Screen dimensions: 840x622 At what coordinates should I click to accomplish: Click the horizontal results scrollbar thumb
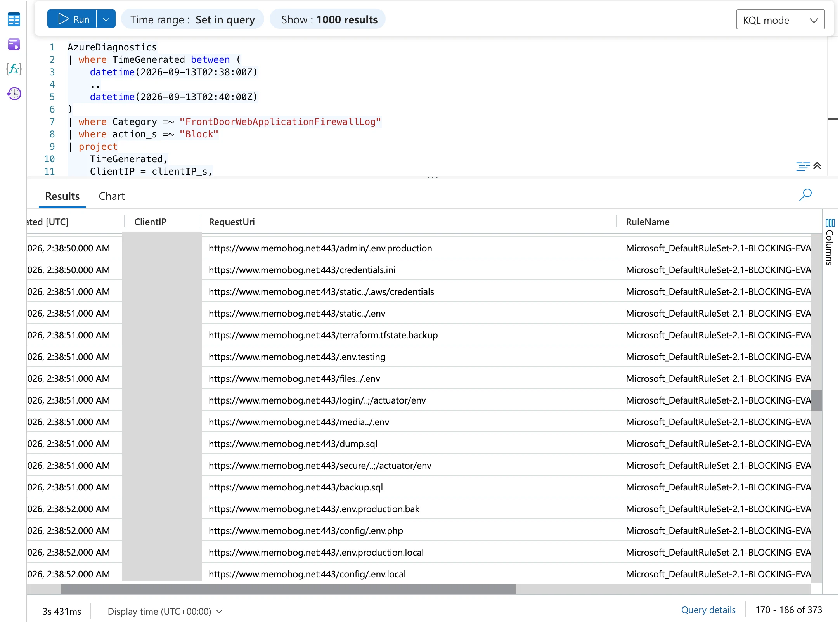click(288, 589)
